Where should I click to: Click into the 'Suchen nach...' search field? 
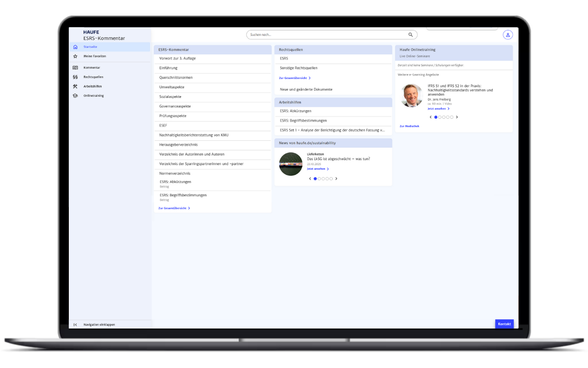332,34
